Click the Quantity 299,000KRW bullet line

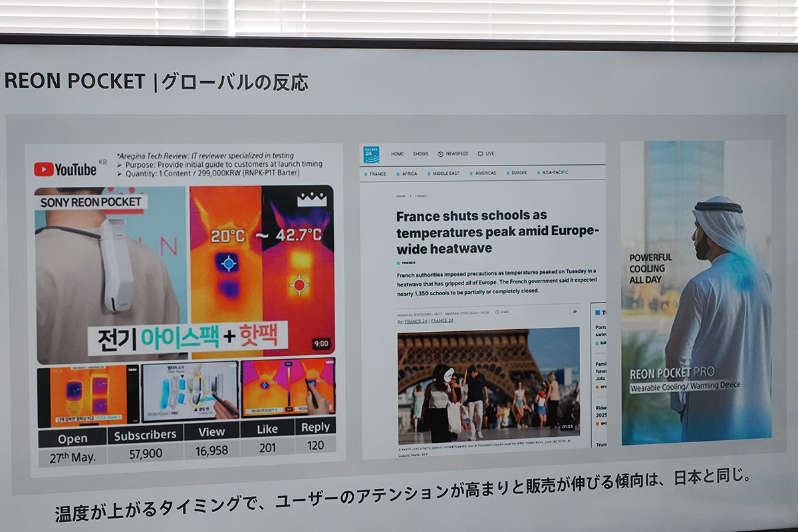[207, 173]
